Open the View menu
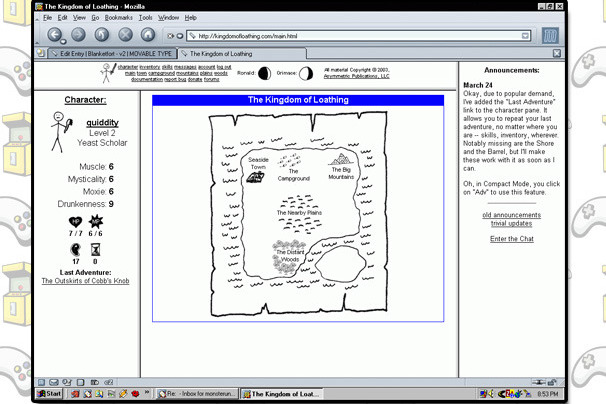The image size is (606, 404). click(x=79, y=18)
